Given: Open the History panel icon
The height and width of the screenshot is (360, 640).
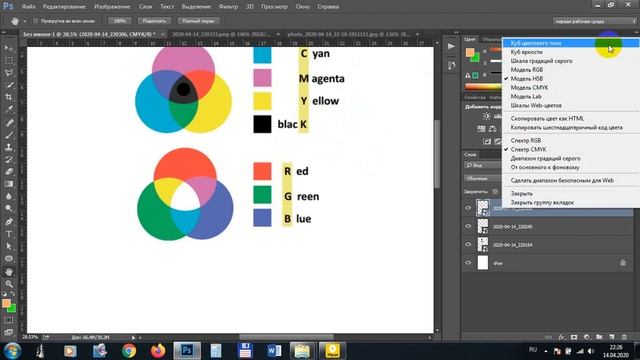Looking at the screenshot, I should (x=451, y=65).
